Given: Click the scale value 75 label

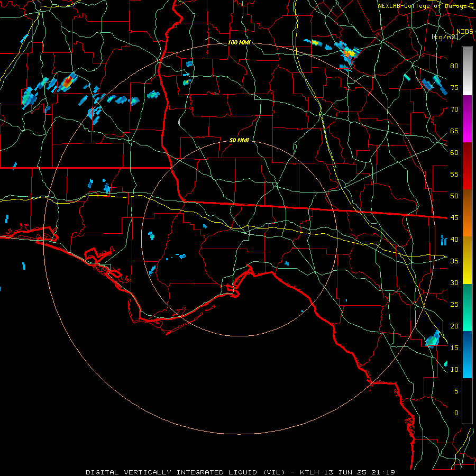Looking at the screenshot, I should (x=454, y=87).
